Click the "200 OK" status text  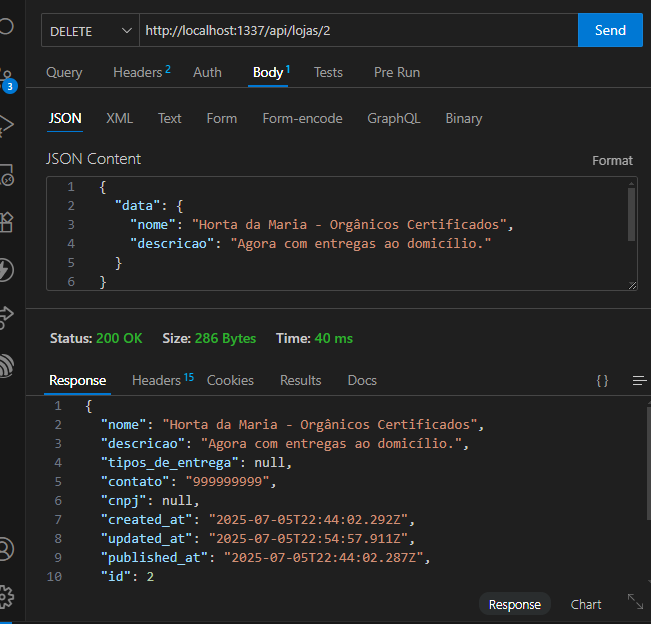[119, 338]
